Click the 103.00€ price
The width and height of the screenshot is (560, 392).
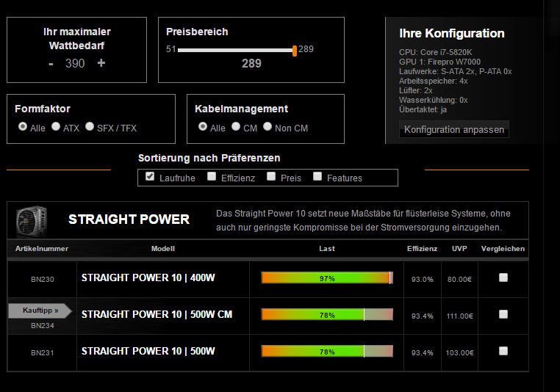tap(459, 353)
